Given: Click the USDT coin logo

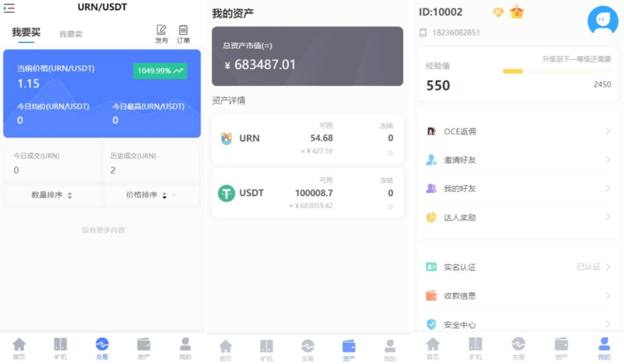Looking at the screenshot, I should coord(227,193).
